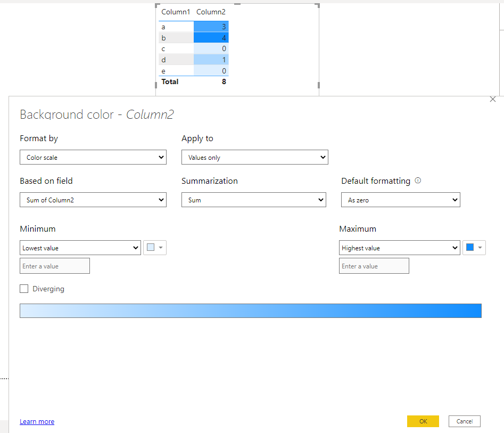Enable the Diverging checkbox
Screen dimensions: 504x433
(x=24, y=289)
